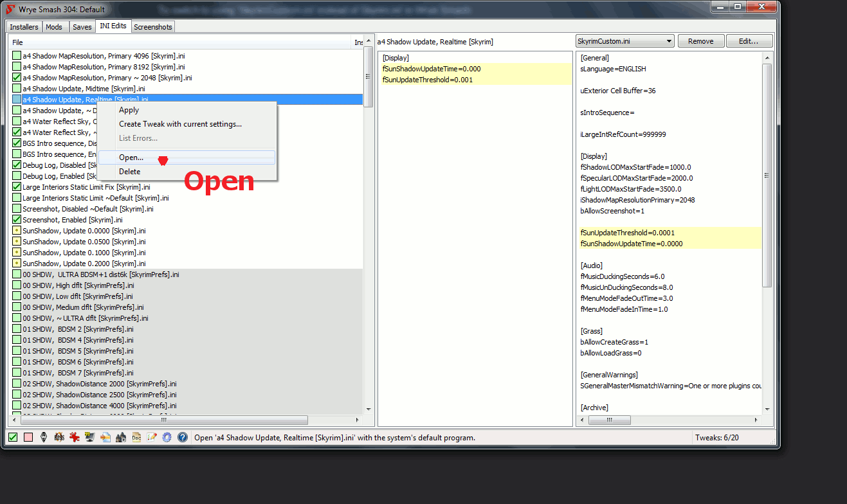Click the computer monitor launcher icon

(90, 437)
